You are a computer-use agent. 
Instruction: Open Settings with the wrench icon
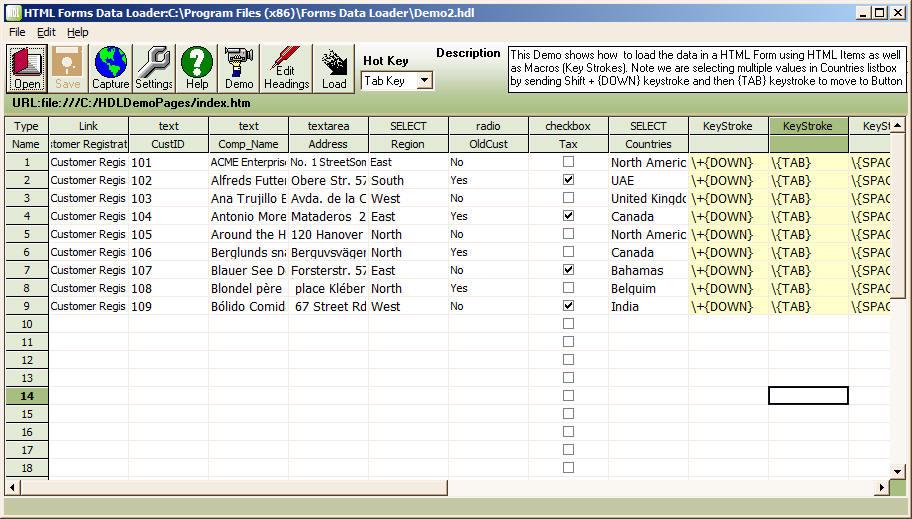[154, 68]
